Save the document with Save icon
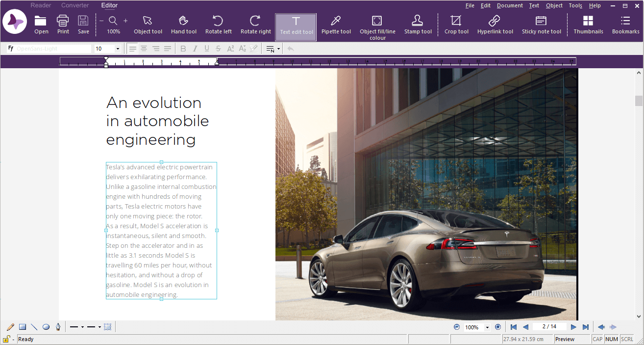 click(x=83, y=25)
